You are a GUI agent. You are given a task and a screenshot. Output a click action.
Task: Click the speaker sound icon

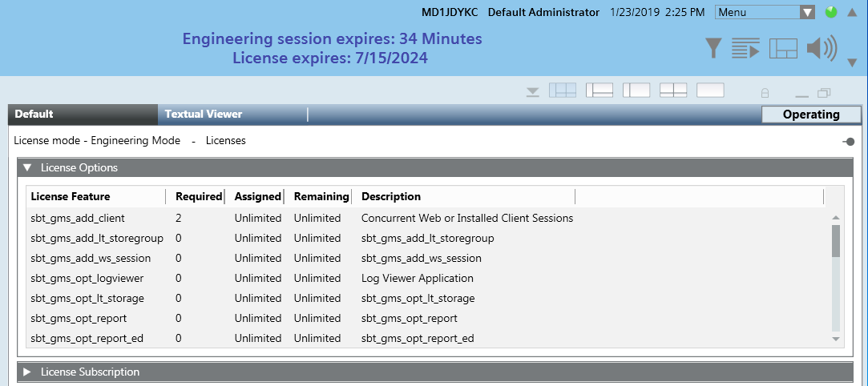tap(821, 49)
